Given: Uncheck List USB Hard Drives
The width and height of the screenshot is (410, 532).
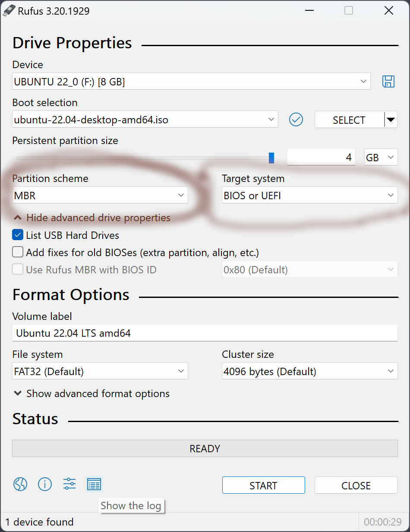Looking at the screenshot, I should [x=18, y=235].
